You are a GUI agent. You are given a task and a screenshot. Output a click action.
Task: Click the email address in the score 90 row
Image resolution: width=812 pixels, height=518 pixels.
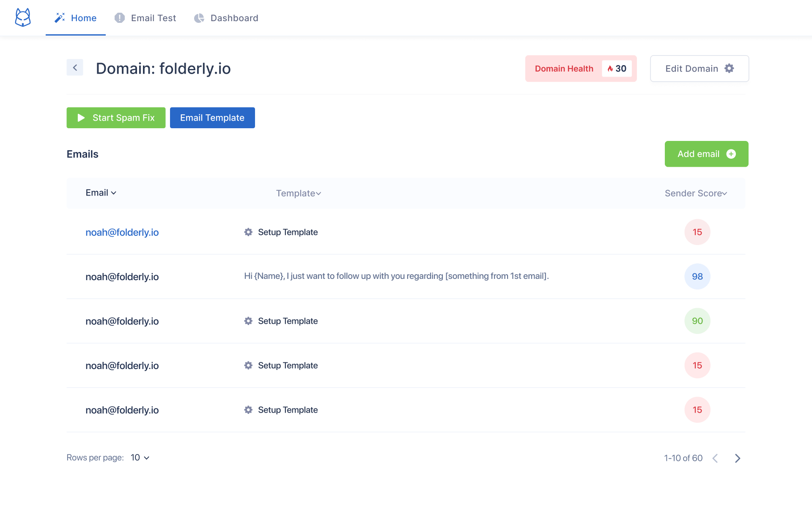(122, 321)
